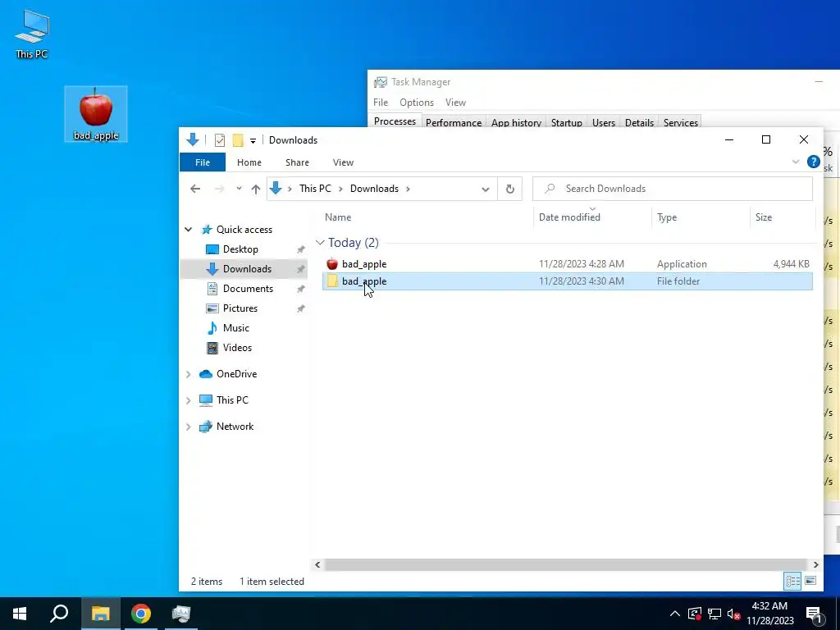This screenshot has width=840, height=630.
Task: Click the horizontal scrollbar in file list
Action: (x=565, y=564)
